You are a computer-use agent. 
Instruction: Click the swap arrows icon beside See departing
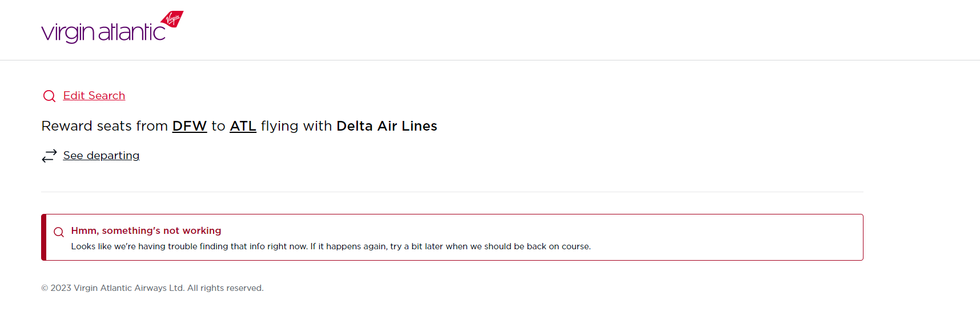49,156
